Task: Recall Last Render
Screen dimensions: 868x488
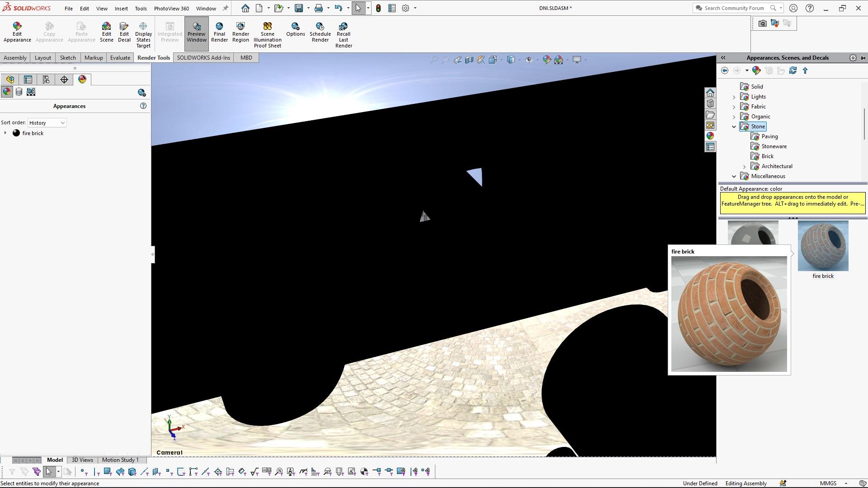Action: point(344,35)
